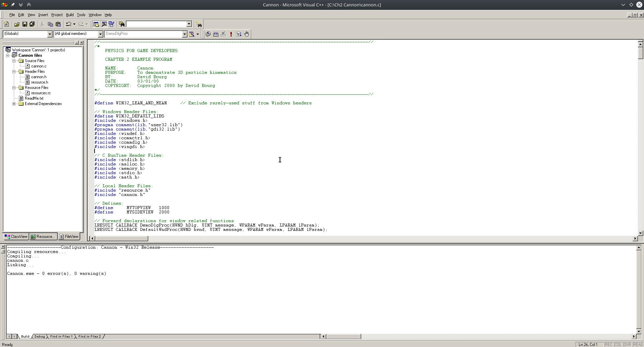
Task: Click the READ status bar indicator
Action: click(x=638, y=345)
